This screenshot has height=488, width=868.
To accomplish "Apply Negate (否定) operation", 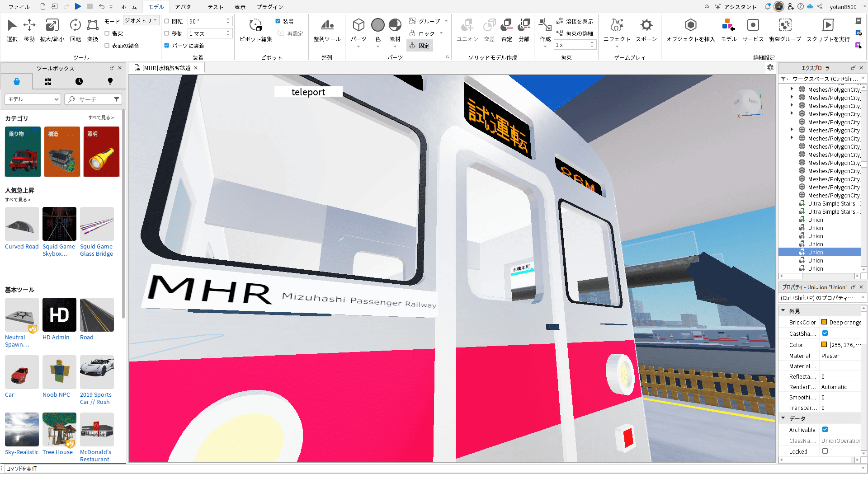I will click(x=507, y=30).
